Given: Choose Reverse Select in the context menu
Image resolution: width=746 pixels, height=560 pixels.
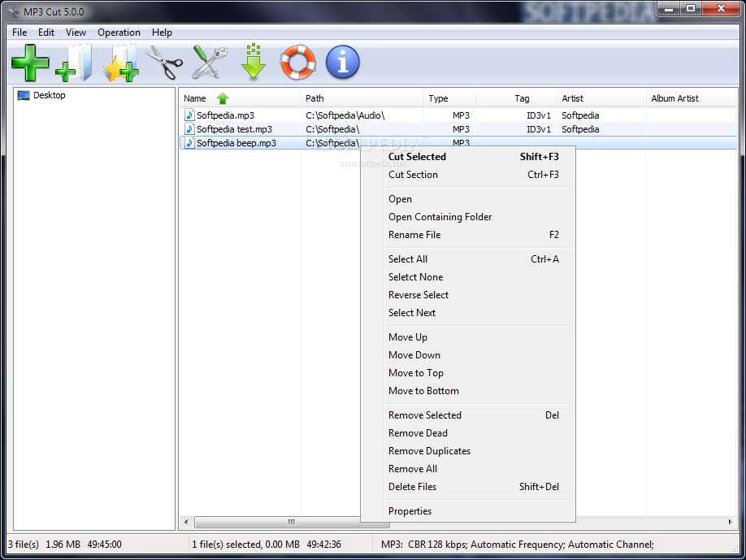Looking at the screenshot, I should pyautogui.click(x=468, y=295).
